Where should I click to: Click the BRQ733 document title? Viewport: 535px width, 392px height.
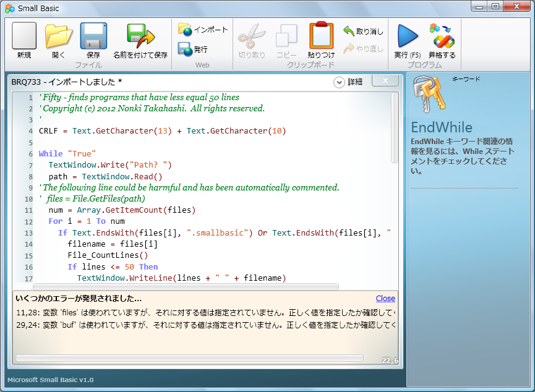pyautogui.click(x=67, y=82)
